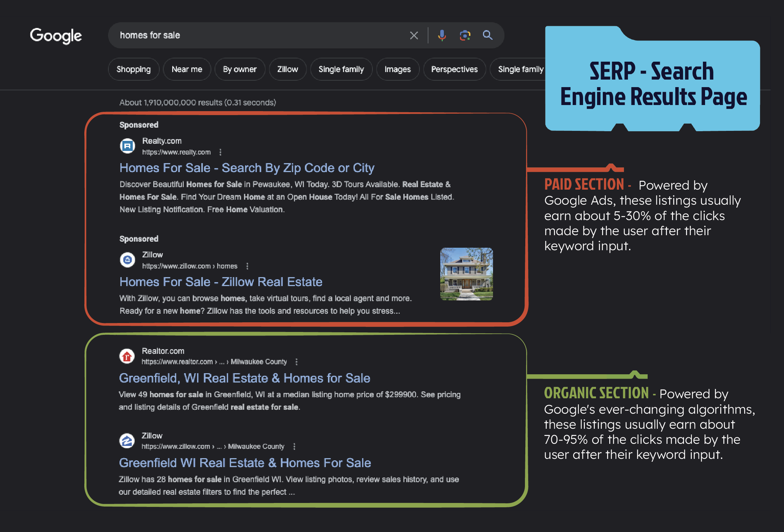This screenshot has height=532, width=784.
Task: Click https://www.realtor.com breadcrumb URL
Action: coord(214,362)
